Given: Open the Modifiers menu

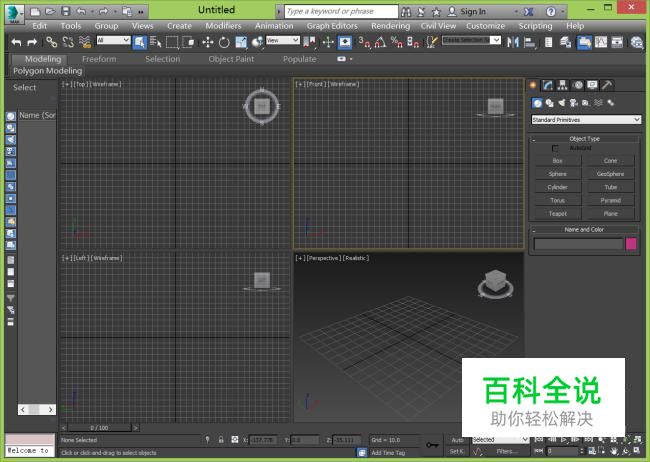Looking at the screenshot, I should pyautogui.click(x=223, y=26).
